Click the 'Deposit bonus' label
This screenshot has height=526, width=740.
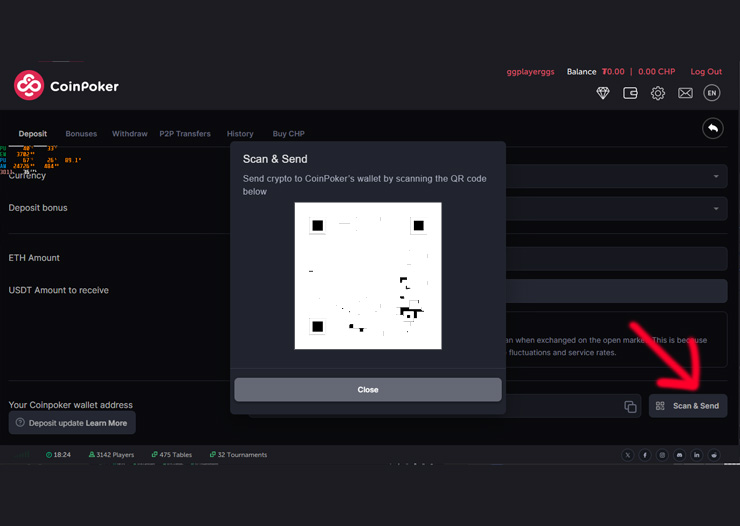(x=38, y=208)
